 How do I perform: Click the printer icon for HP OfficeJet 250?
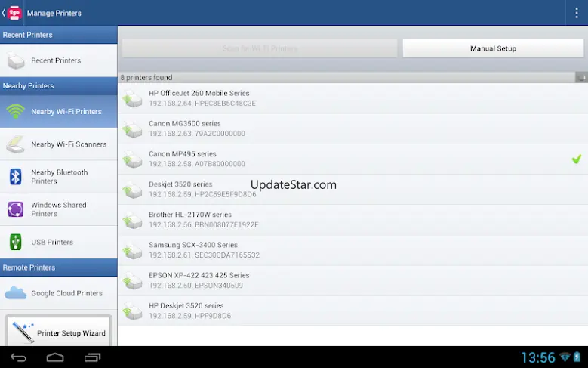[x=132, y=98]
